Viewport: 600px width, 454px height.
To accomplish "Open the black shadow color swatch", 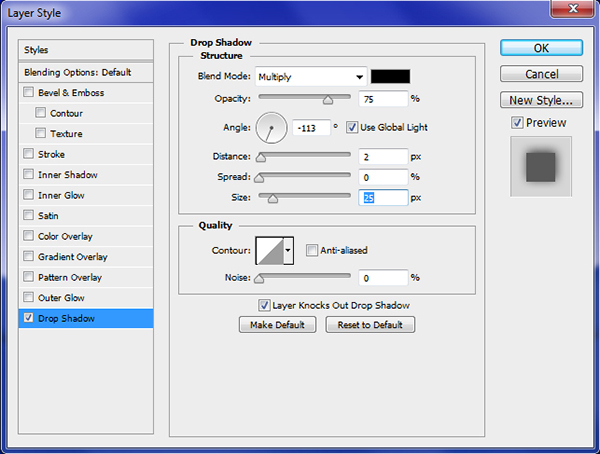I will (x=390, y=76).
